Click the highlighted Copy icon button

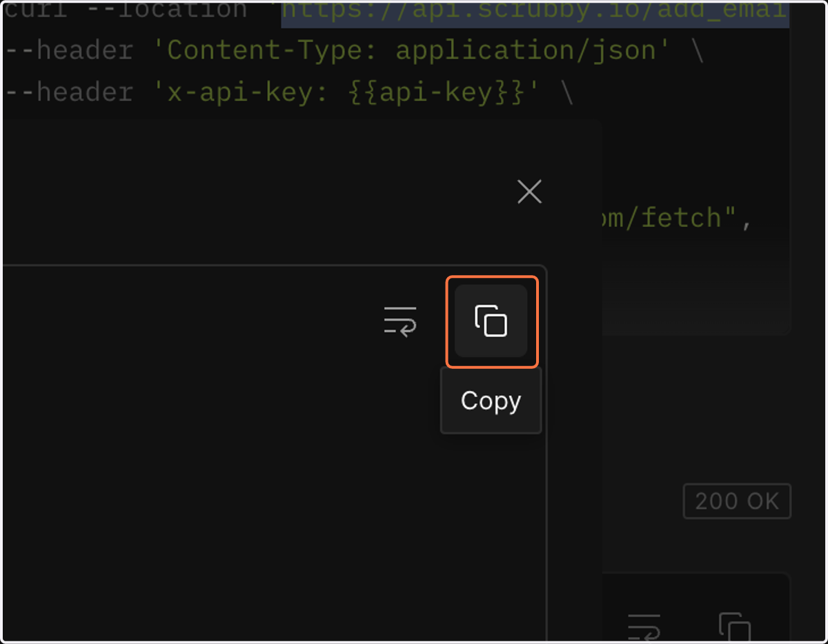491,321
